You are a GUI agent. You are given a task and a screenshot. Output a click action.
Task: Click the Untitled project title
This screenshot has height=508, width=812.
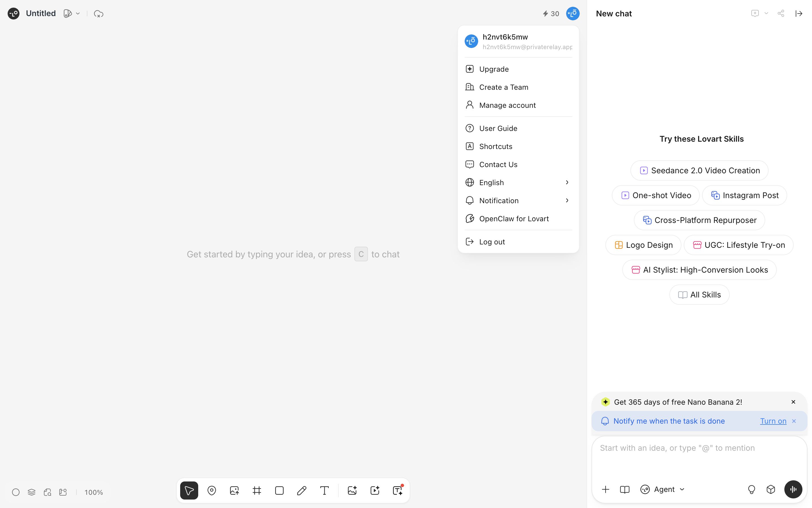[x=41, y=14]
